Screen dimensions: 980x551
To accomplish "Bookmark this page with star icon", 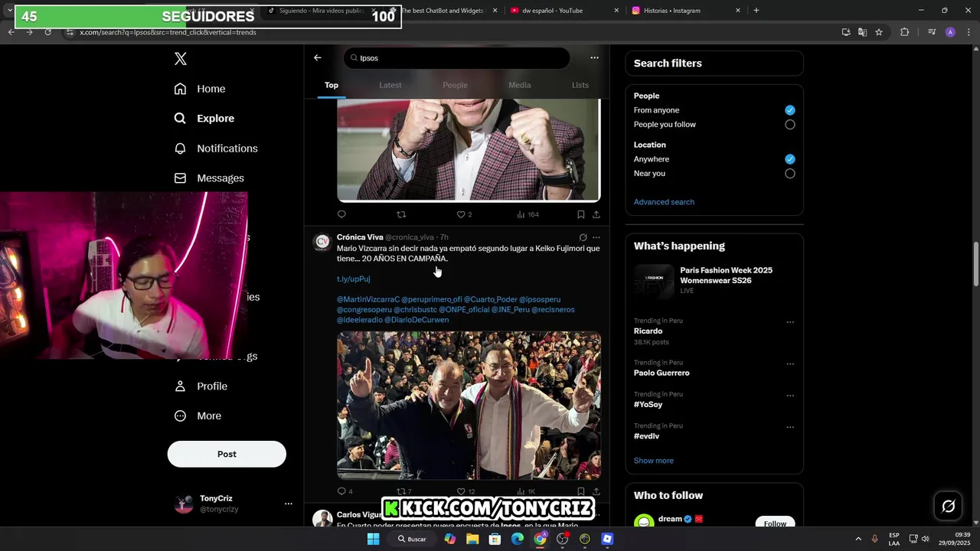I will tap(879, 32).
